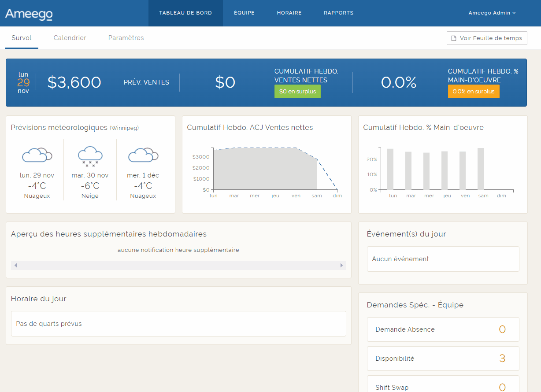Click document icon in Voir Feuille de temps
Screen dimensions: 541x392
454,38
